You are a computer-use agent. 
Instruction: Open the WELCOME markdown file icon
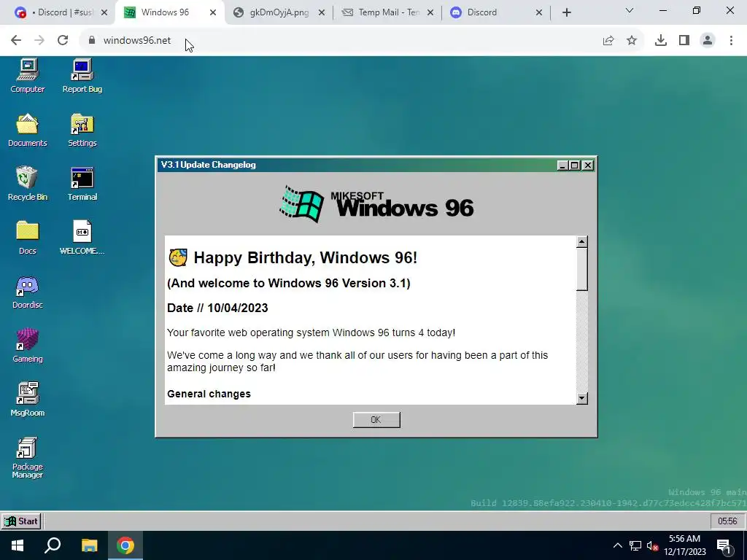click(82, 237)
